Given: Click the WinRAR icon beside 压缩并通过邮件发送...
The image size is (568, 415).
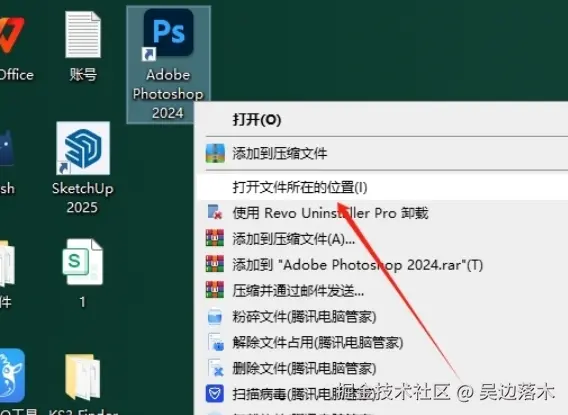Looking at the screenshot, I should 215,290.
